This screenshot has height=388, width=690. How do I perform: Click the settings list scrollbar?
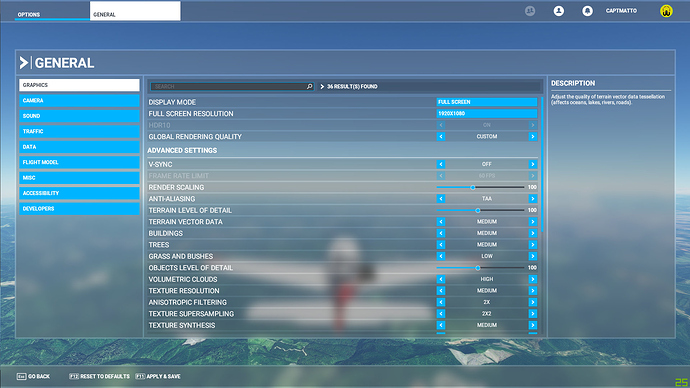[x=542, y=165]
